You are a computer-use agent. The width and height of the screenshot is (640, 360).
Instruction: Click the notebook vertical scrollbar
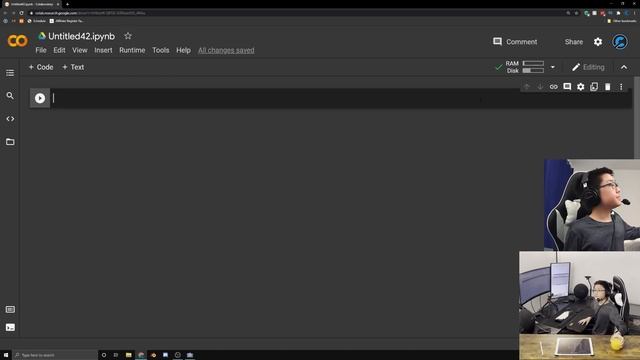tap(637, 118)
